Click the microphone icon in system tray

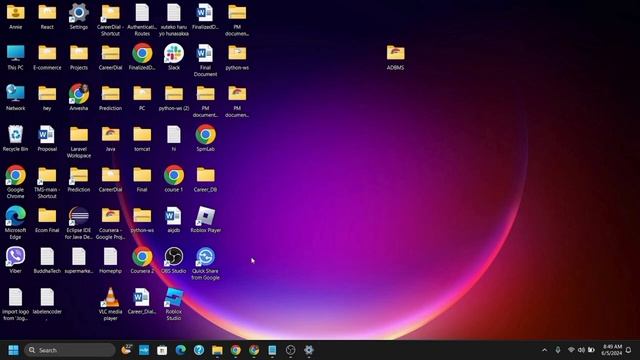(558, 350)
